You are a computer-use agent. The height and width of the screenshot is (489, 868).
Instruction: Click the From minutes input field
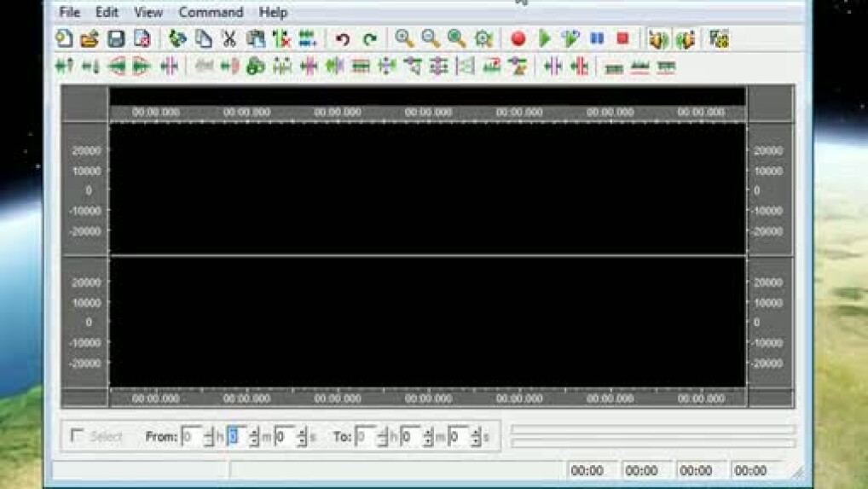[235, 436]
